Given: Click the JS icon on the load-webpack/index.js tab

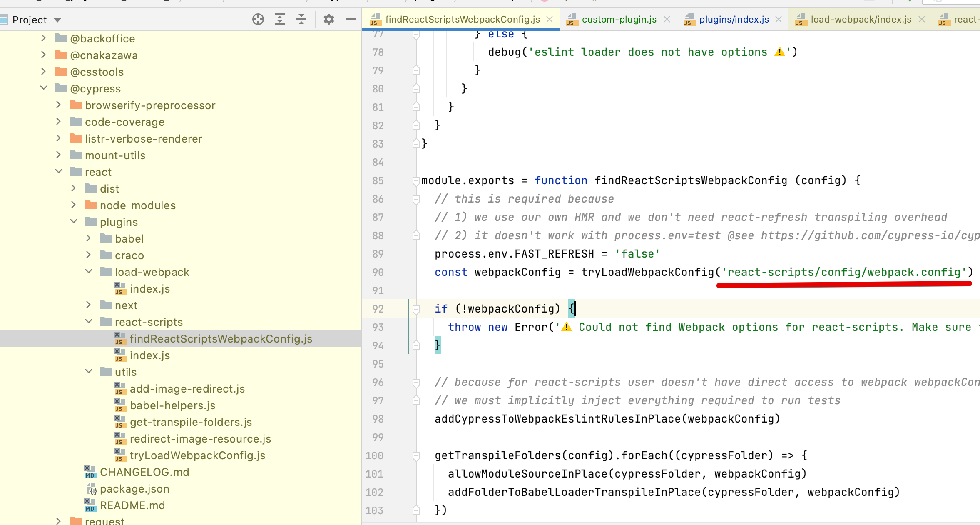Looking at the screenshot, I should [801, 19].
